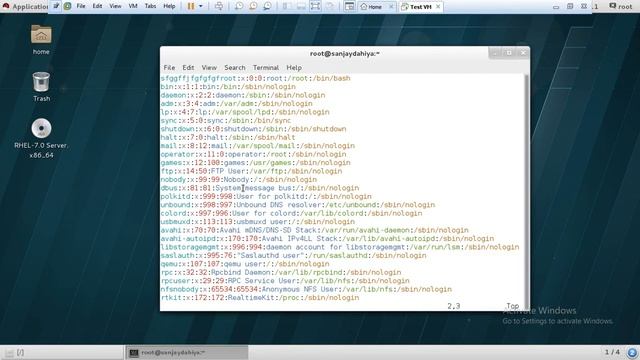
Task: Open terminal Help menu
Action: click(x=294, y=67)
